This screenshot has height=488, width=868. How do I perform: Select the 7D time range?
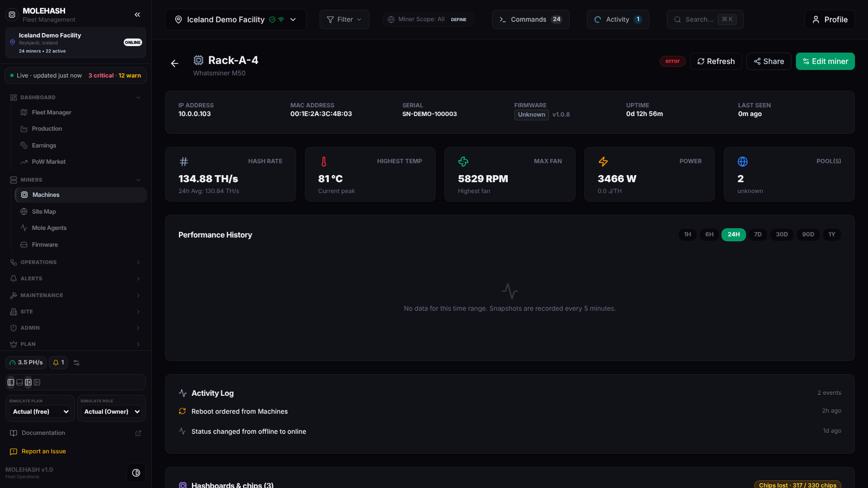[758, 235]
